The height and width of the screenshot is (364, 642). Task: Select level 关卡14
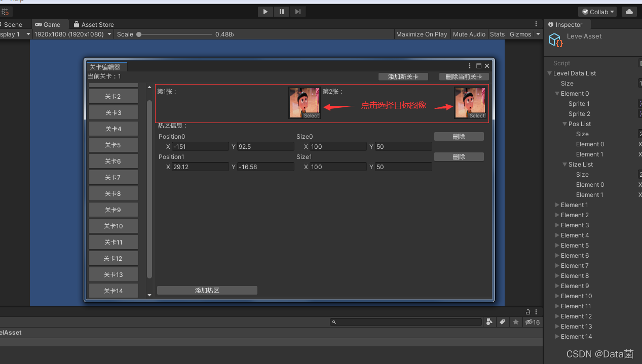tap(113, 291)
